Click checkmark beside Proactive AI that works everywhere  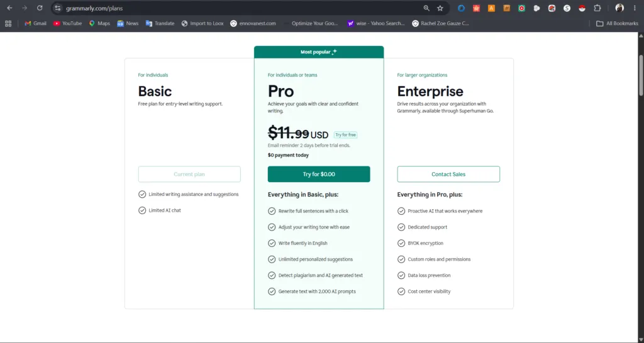[x=401, y=211]
